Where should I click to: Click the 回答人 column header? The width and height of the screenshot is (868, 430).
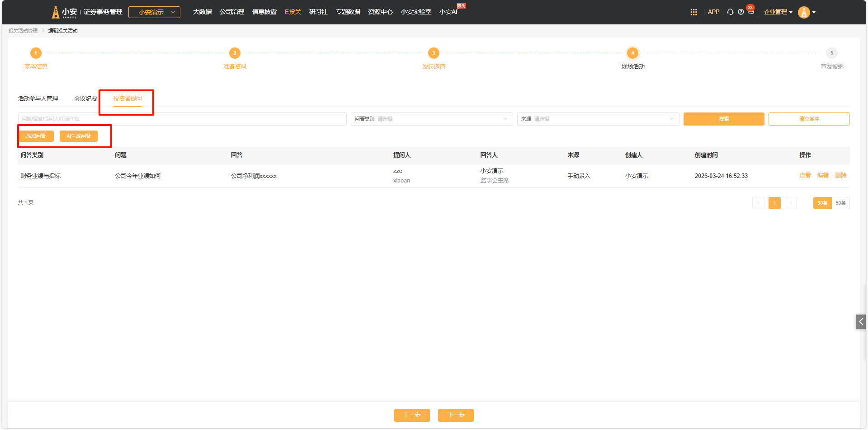(x=489, y=155)
